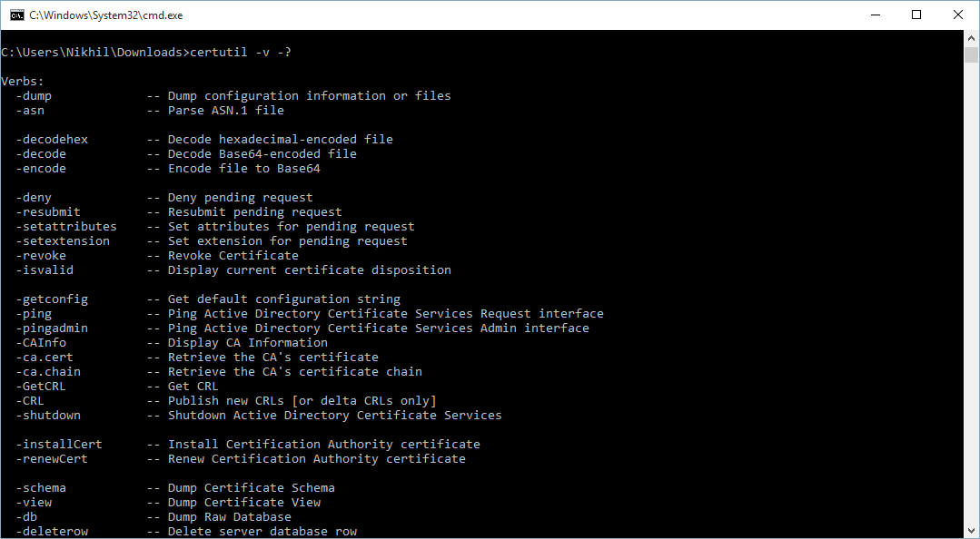Select the -installCert verb entry

[x=59, y=444]
